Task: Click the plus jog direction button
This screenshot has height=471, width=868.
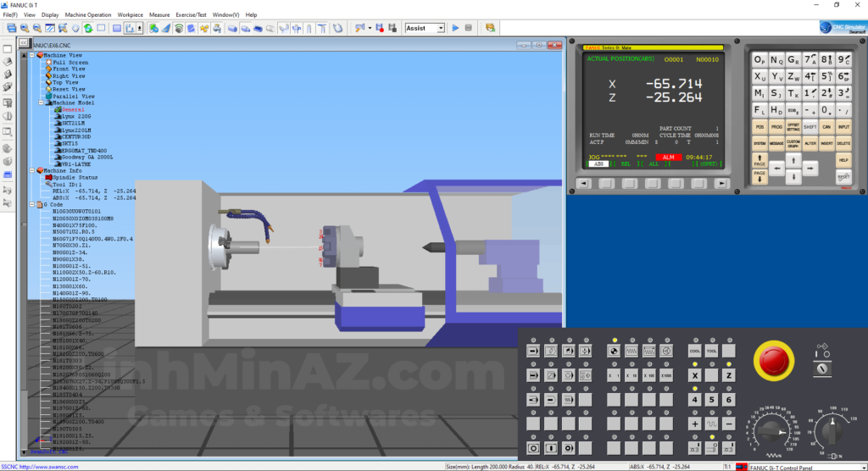Action: (x=695, y=424)
